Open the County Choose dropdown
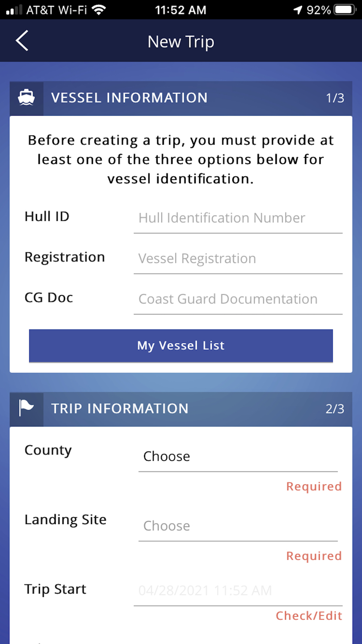This screenshot has height=644, width=362. click(x=238, y=456)
